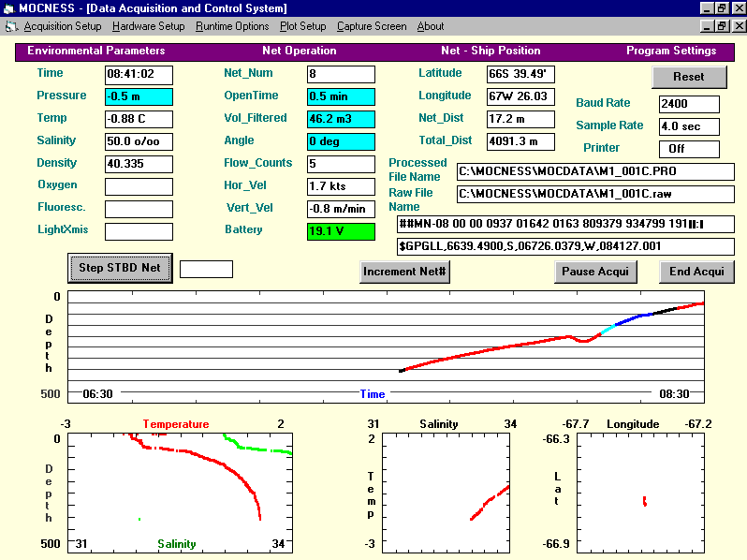The height and width of the screenshot is (560, 747).
Task: Click the $GPGLL GPS string field
Action: (x=565, y=246)
